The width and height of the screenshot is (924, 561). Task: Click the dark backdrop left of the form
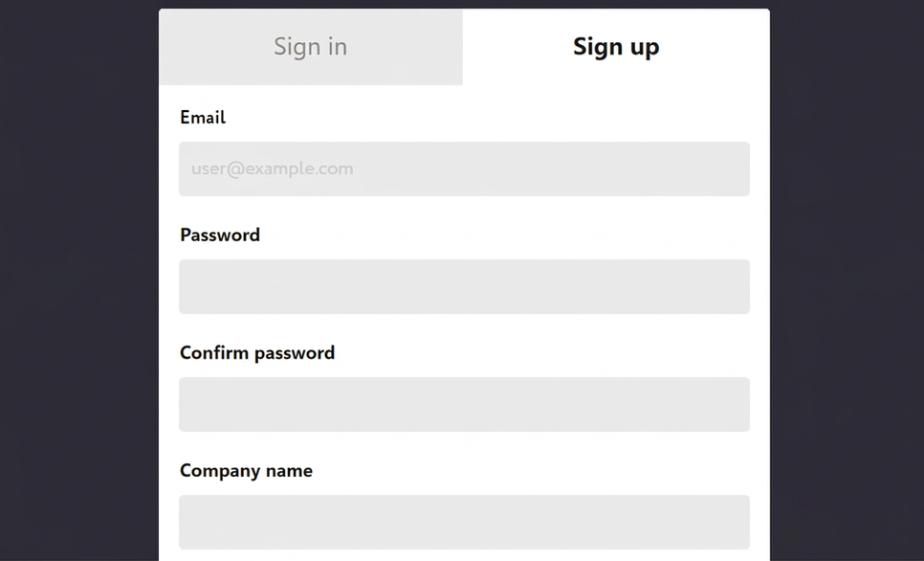(79, 280)
